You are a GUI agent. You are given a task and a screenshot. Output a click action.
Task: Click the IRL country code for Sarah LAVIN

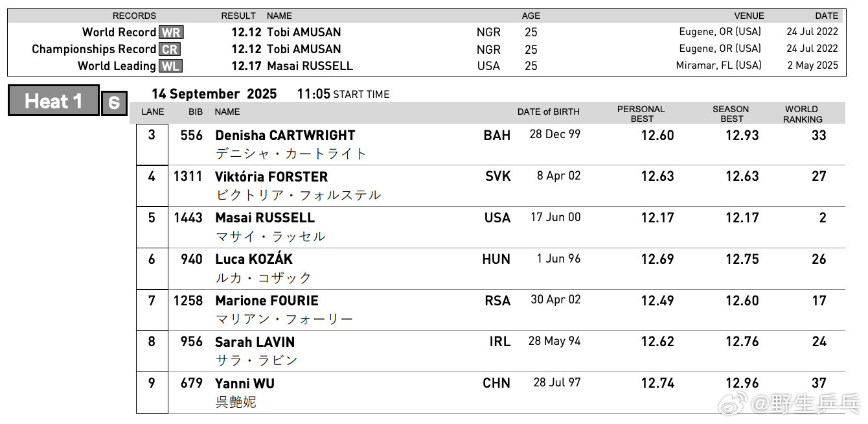click(500, 342)
